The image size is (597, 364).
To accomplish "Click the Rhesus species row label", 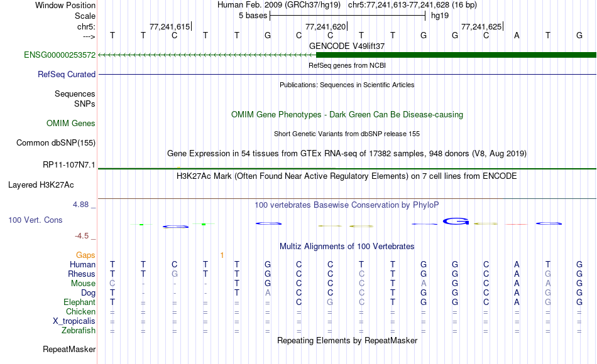I will pos(82,274).
